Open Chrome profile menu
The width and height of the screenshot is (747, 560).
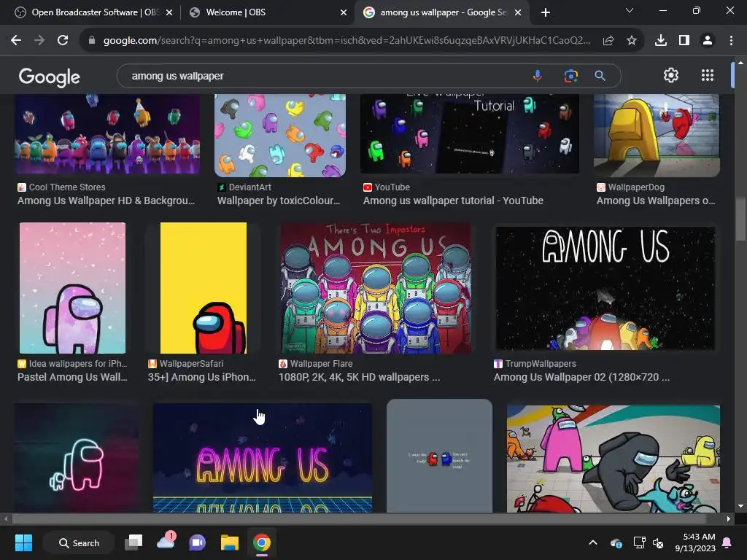point(708,41)
